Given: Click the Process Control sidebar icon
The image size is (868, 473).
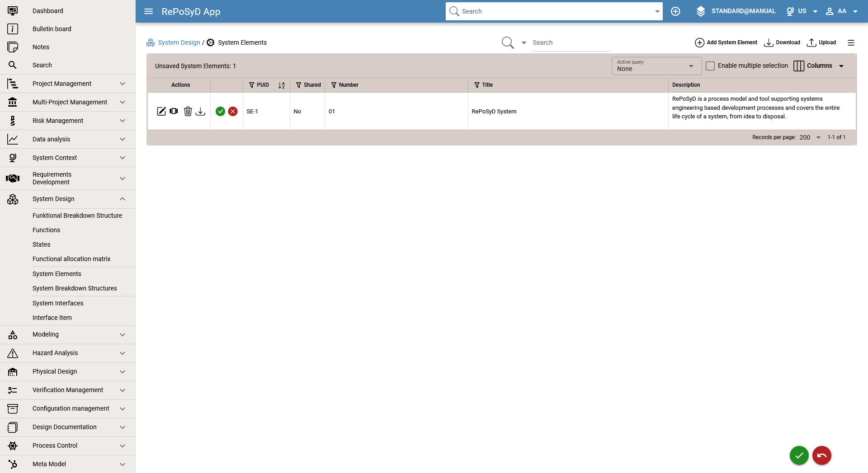Looking at the screenshot, I should (13, 446).
